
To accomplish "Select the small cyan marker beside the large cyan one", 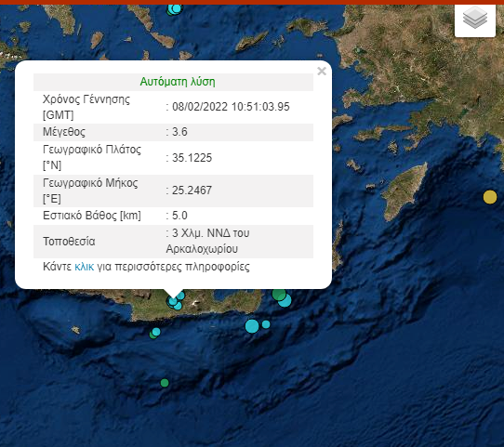I will [266, 324].
